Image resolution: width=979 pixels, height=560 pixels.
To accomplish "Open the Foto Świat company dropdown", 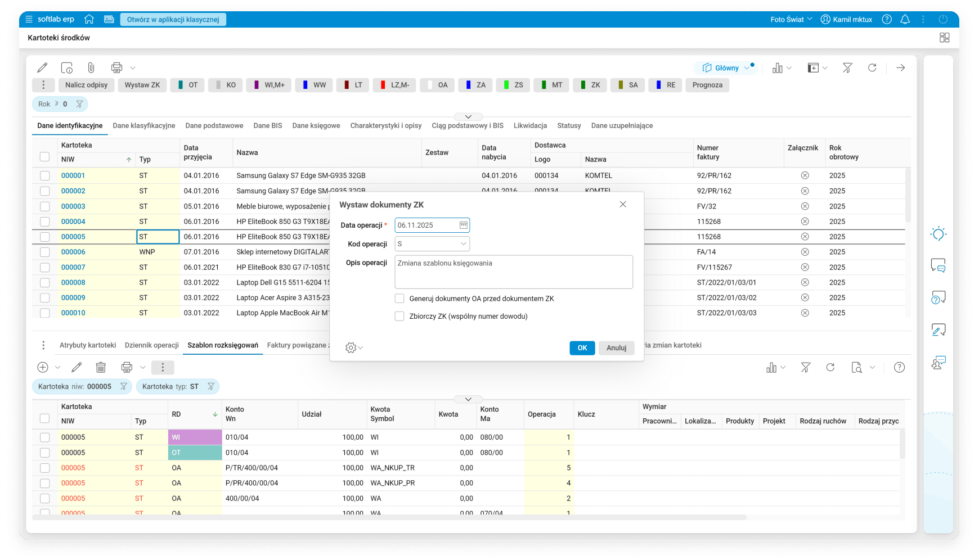I will click(791, 19).
